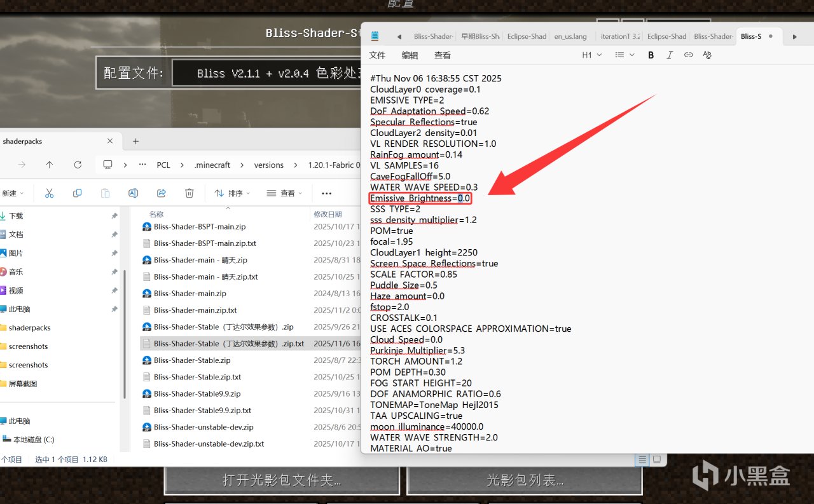Rename the selected file in Explorer

pyautogui.click(x=134, y=193)
